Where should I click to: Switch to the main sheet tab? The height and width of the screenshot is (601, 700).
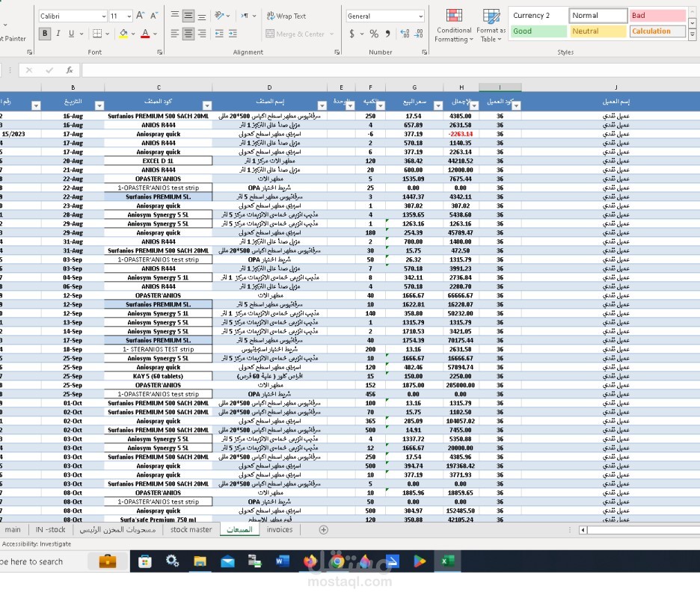pos(13,529)
